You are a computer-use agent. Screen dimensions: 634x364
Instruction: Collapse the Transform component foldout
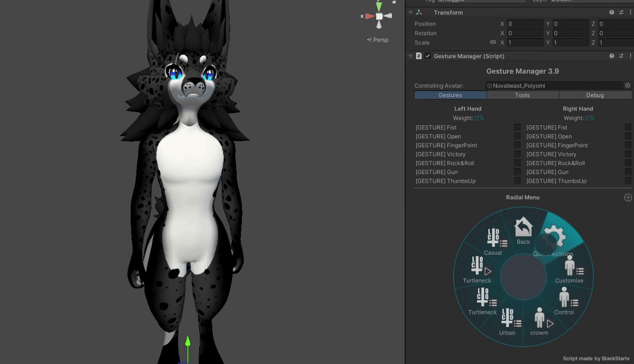coord(410,13)
